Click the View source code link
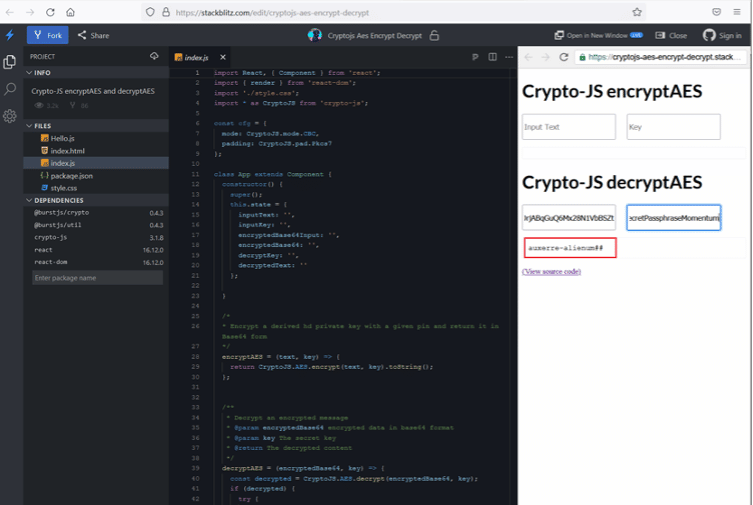The image size is (753, 505). tap(551, 271)
